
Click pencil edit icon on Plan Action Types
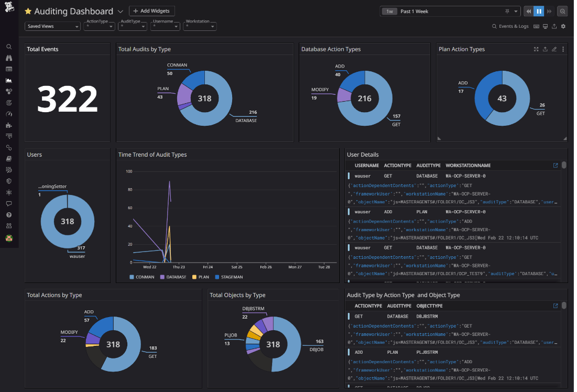554,49
